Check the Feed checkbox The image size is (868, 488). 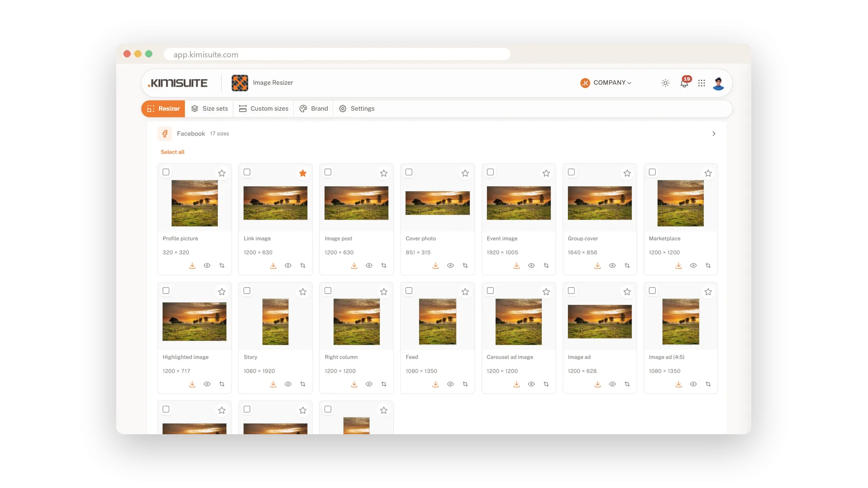coord(409,291)
